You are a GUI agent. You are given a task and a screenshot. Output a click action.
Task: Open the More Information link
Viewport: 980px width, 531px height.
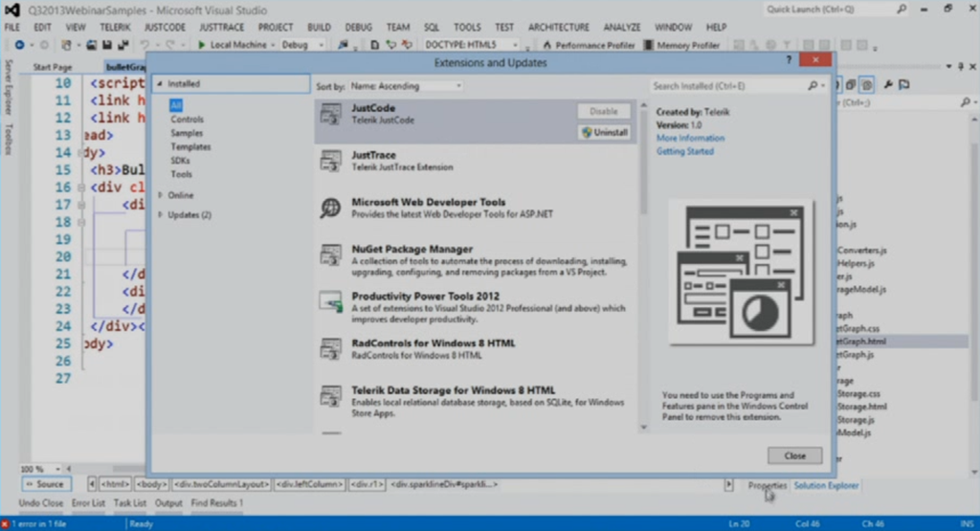[690, 138]
